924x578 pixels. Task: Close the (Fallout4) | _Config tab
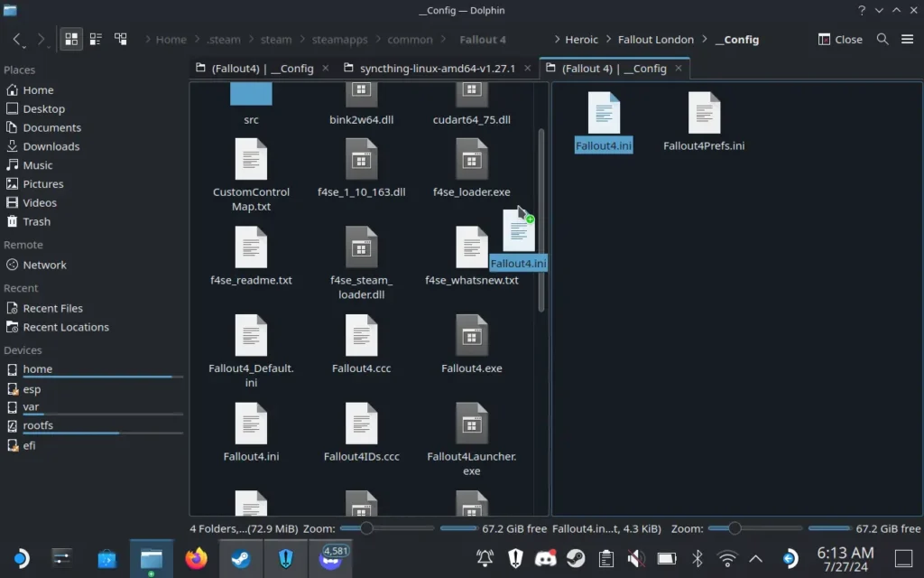(325, 69)
